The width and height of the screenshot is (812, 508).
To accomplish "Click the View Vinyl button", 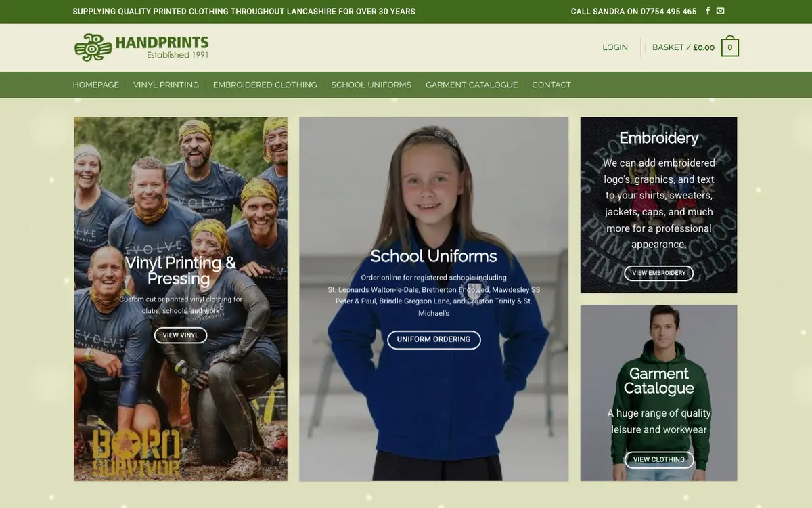I will click(x=181, y=335).
